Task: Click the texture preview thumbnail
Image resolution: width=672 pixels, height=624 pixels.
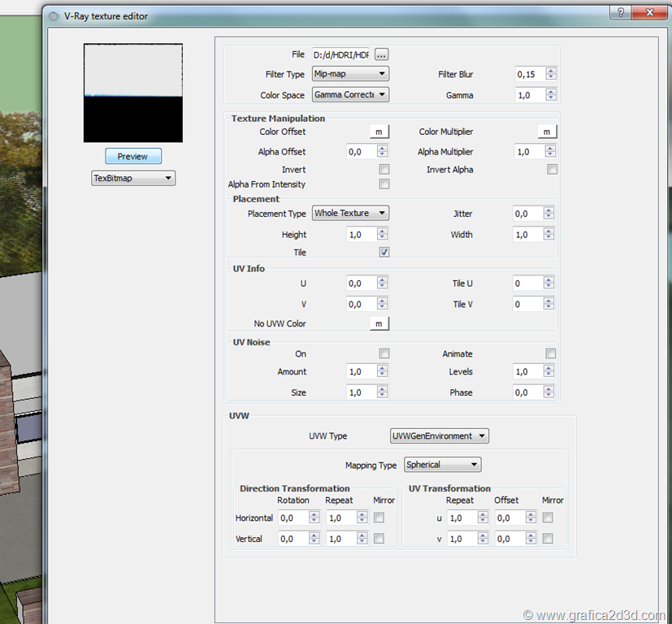Action: pos(133,93)
